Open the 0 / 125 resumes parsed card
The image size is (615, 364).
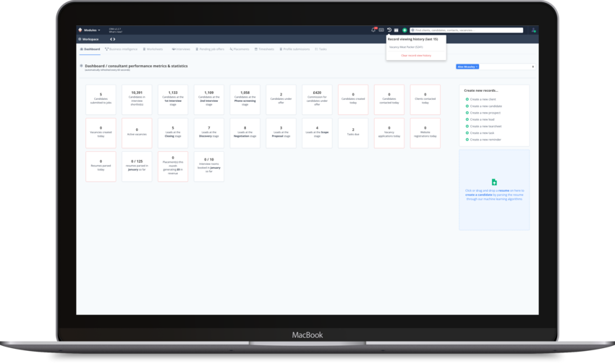[137, 166]
